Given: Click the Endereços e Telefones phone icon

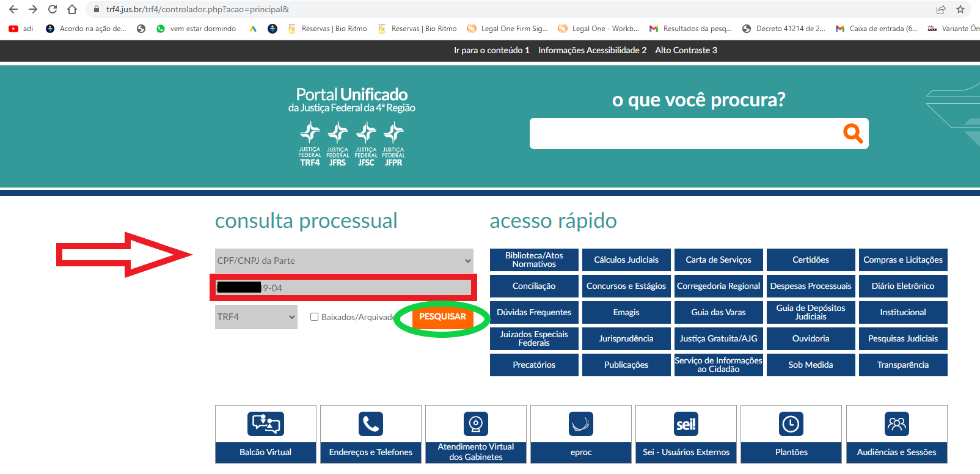Looking at the screenshot, I should tap(370, 424).
